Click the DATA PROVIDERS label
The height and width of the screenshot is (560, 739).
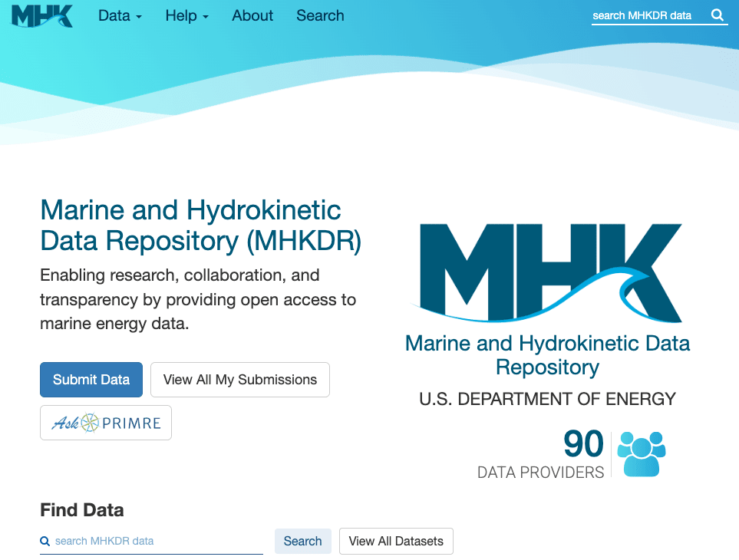(x=540, y=472)
